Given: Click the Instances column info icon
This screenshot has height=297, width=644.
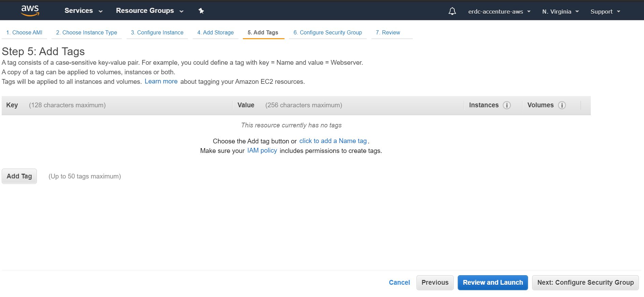Looking at the screenshot, I should click(x=507, y=105).
